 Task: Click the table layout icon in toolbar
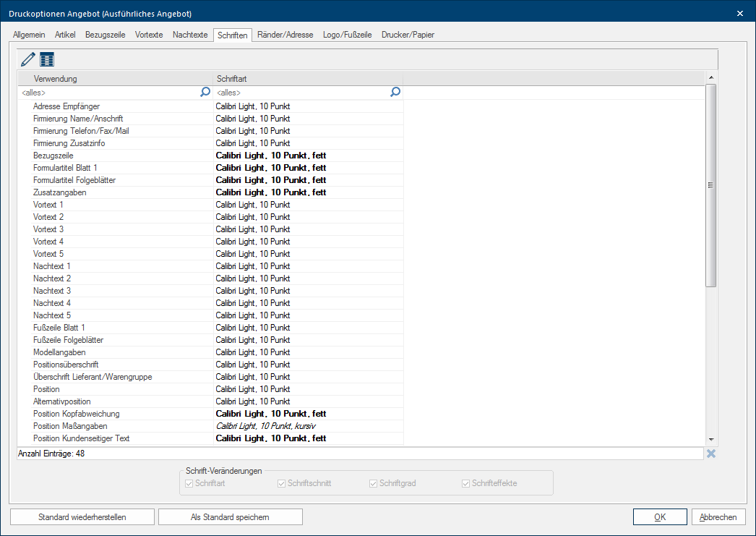point(47,59)
